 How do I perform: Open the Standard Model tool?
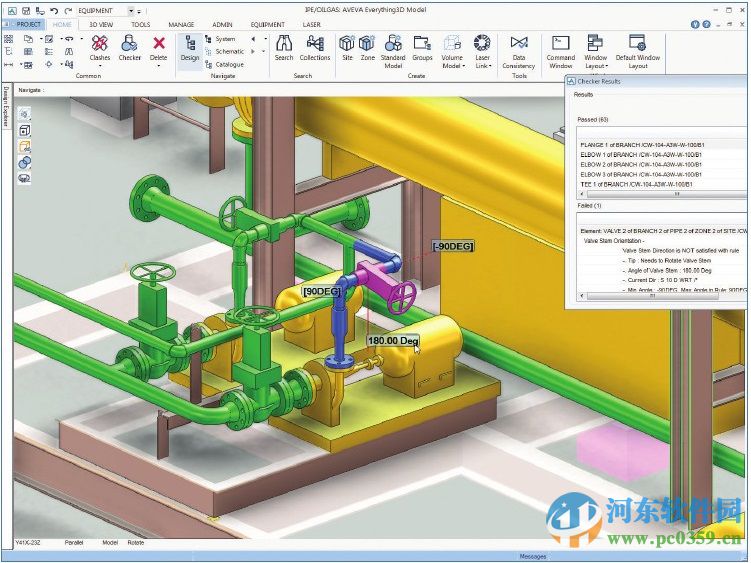(393, 52)
